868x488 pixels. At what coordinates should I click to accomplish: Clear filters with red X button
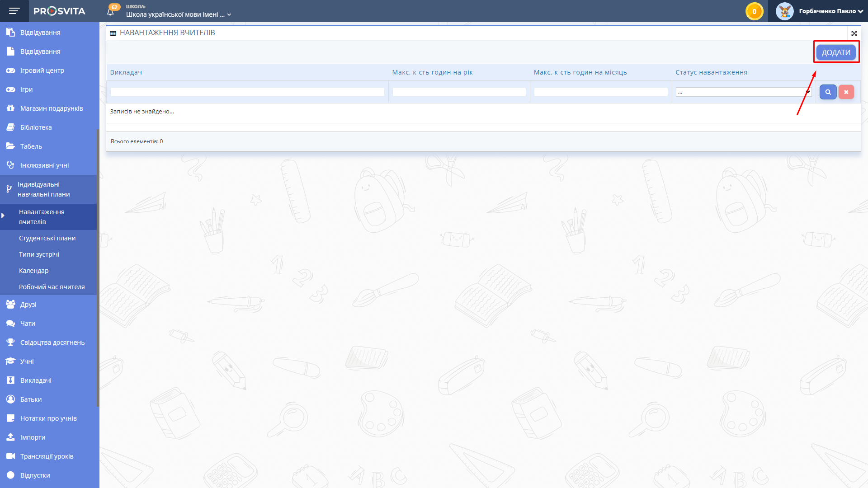pyautogui.click(x=846, y=92)
